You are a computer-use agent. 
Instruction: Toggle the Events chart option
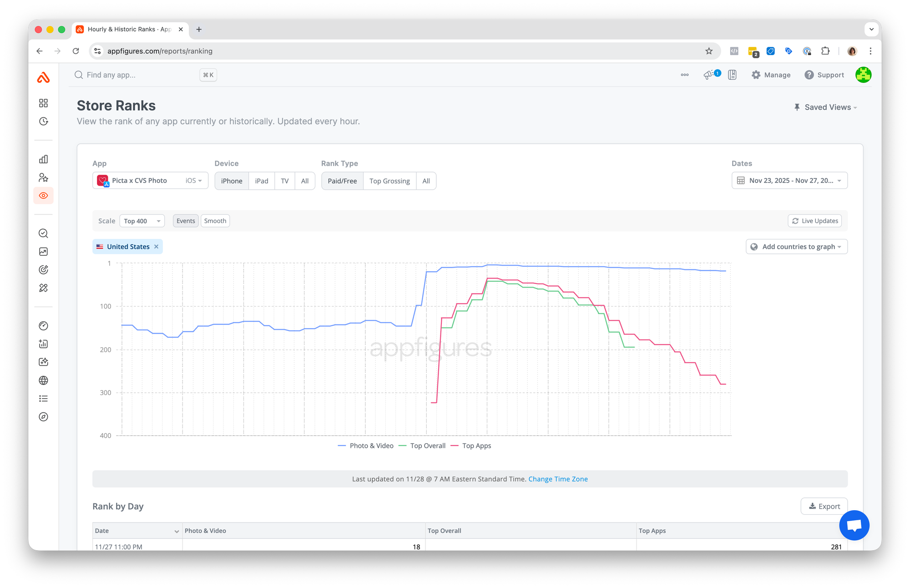[186, 221]
